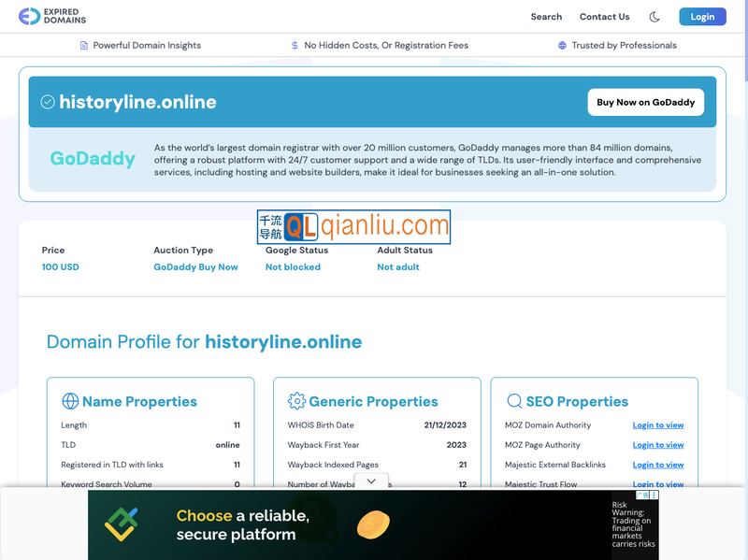Click the SEO Properties magnifier icon

pyautogui.click(x=514, y=401)
